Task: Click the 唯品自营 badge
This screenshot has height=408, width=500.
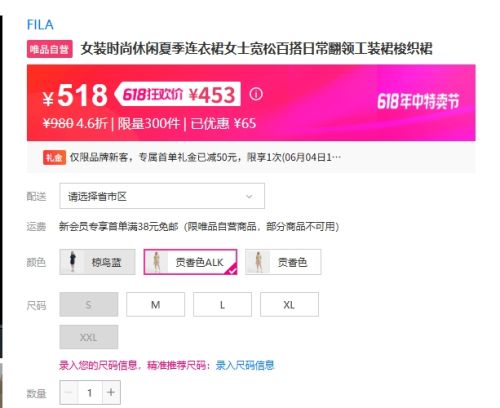Action: click(50, 49)
